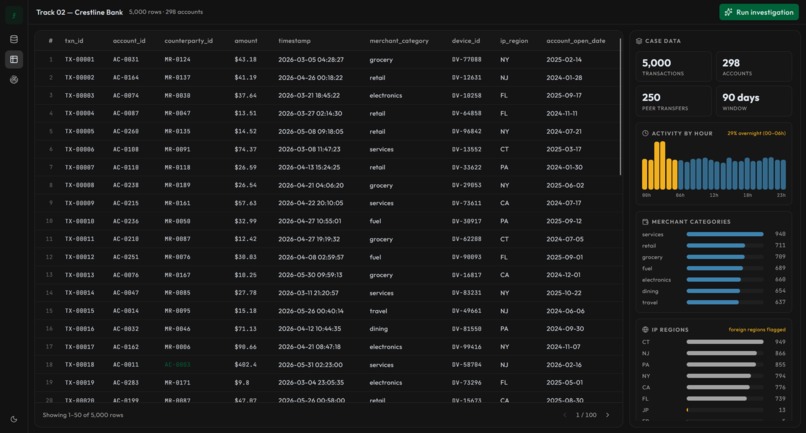
Task: Click the dining row in Merchant Categories
Action: pos(713,291)
